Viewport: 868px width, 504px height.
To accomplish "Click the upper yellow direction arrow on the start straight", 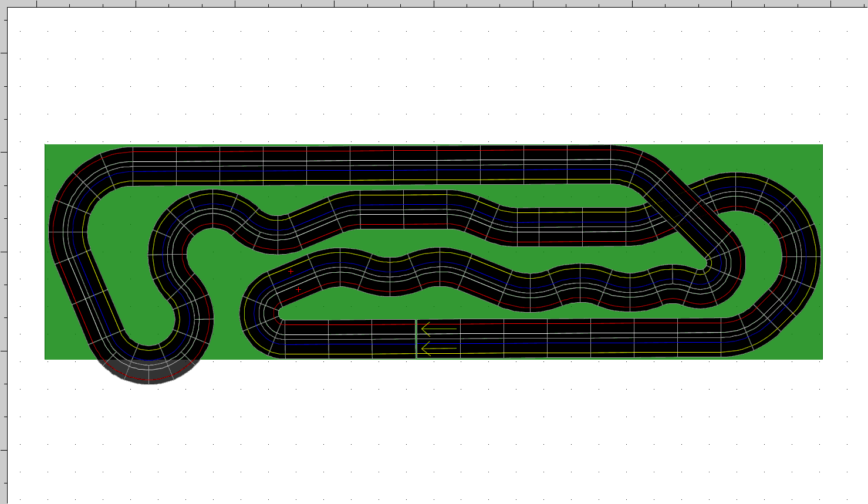I will click(439, 329).
